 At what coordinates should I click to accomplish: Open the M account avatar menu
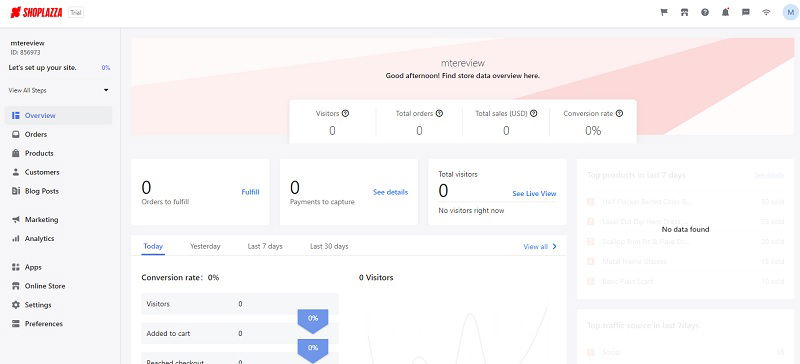point(790,12)
